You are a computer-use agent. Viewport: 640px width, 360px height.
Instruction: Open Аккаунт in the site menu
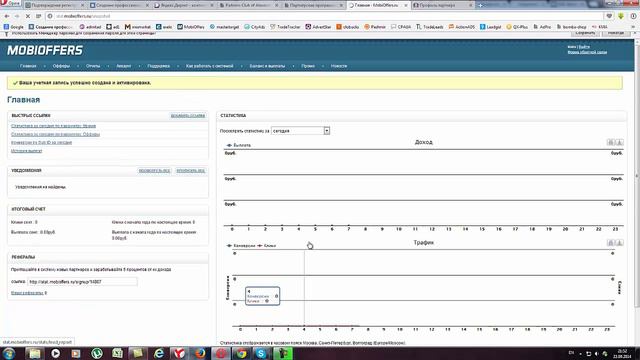tap(124, 66)
